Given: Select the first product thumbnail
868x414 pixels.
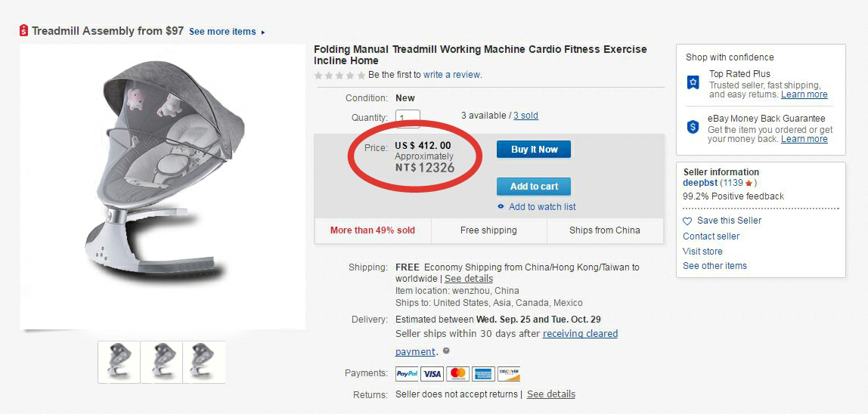Looking at the screenshot, I should (x=119, y=361).
